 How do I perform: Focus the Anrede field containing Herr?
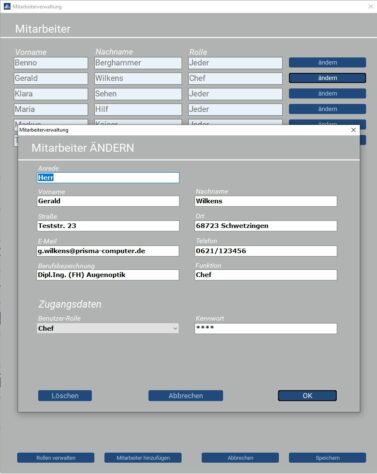pyautogui.click(x=108, y=177)
